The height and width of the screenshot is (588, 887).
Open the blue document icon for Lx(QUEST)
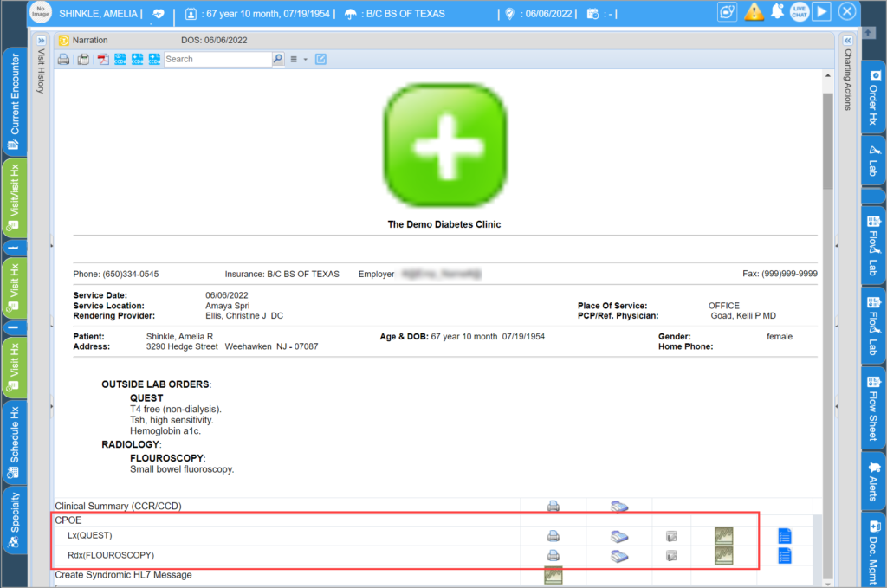tap(785, 535)
